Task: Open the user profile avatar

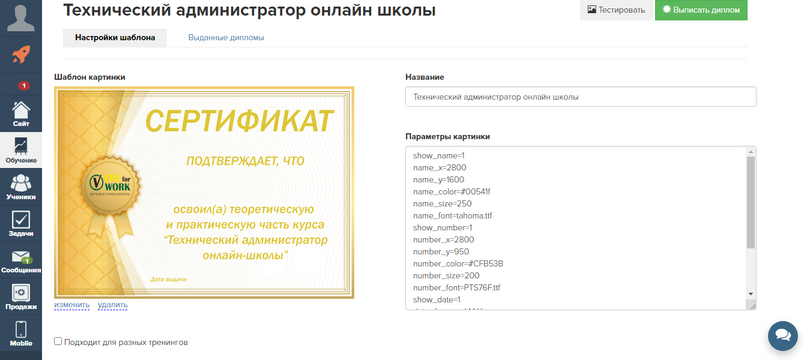Action: pyautogui.click(x=21, y=18)
